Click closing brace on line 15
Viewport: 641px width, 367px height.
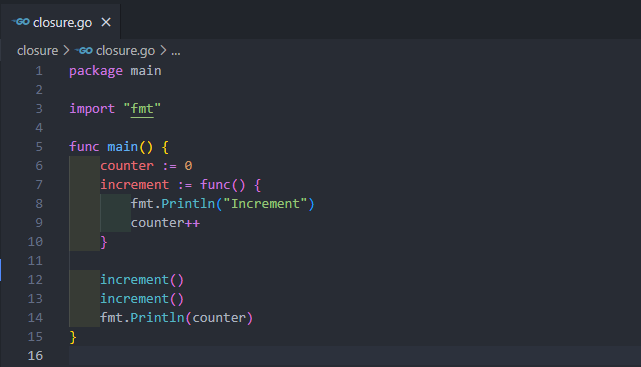[x=73, y=337]
